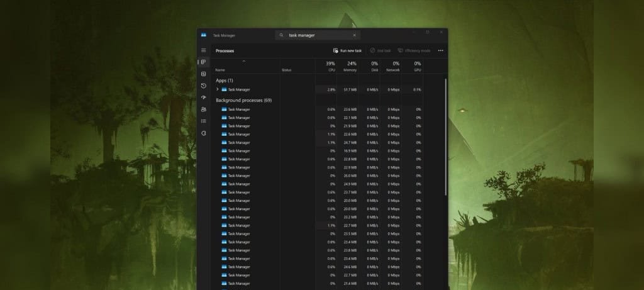Image resolution: width=644 pixels, height=290 pixels.
Task: Click icon of process using 22.9 MB
Action: coord(224,167)
